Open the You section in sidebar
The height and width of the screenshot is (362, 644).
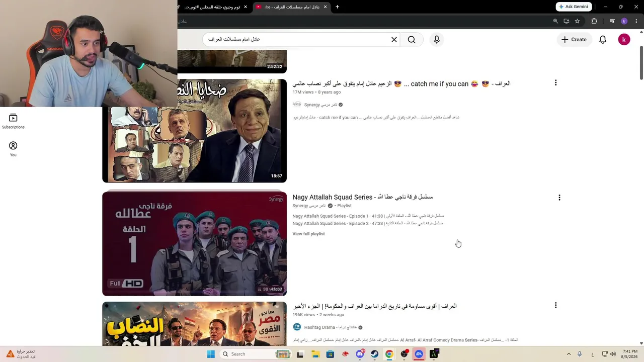point(13,149)
